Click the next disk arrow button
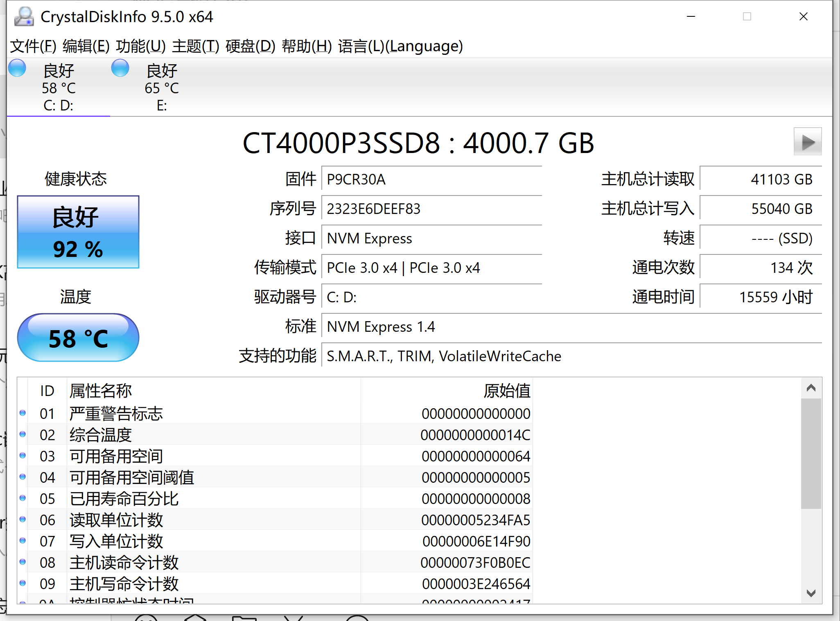The image size is (840, 621). [807, 142]
